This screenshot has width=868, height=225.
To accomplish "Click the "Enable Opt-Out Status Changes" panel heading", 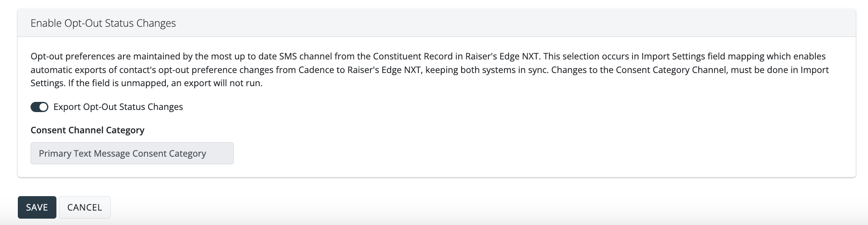I will tap(103, 23).
